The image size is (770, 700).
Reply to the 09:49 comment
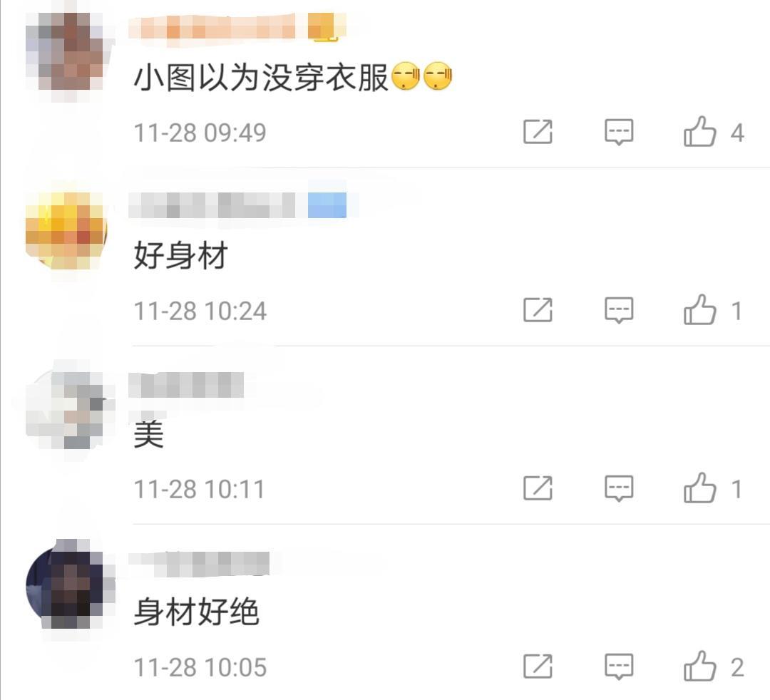point(619,132)
